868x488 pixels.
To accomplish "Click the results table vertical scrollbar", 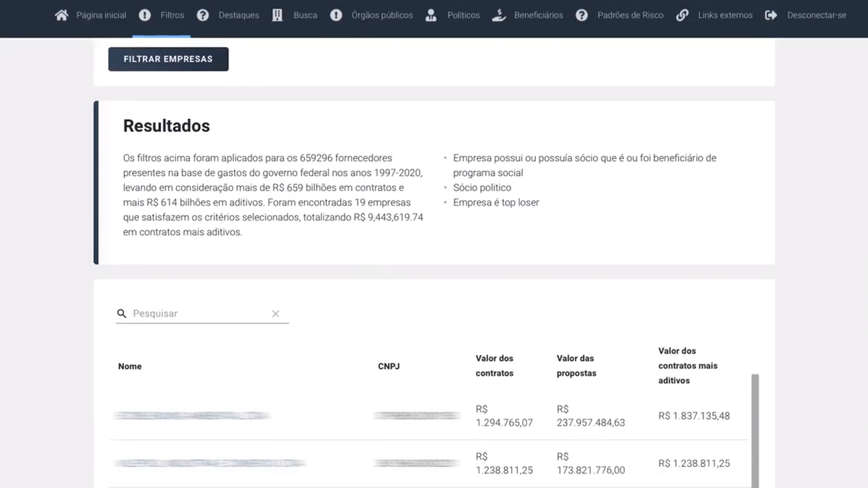I will tap(755, 430).
